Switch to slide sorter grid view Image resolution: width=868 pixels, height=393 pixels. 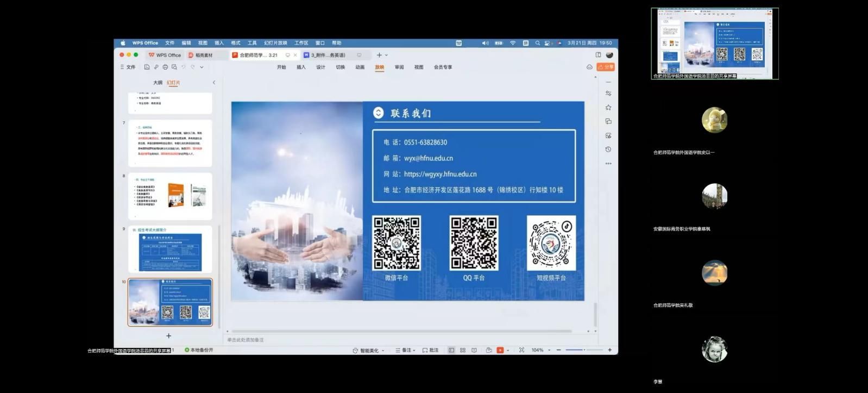coord(463,351)
